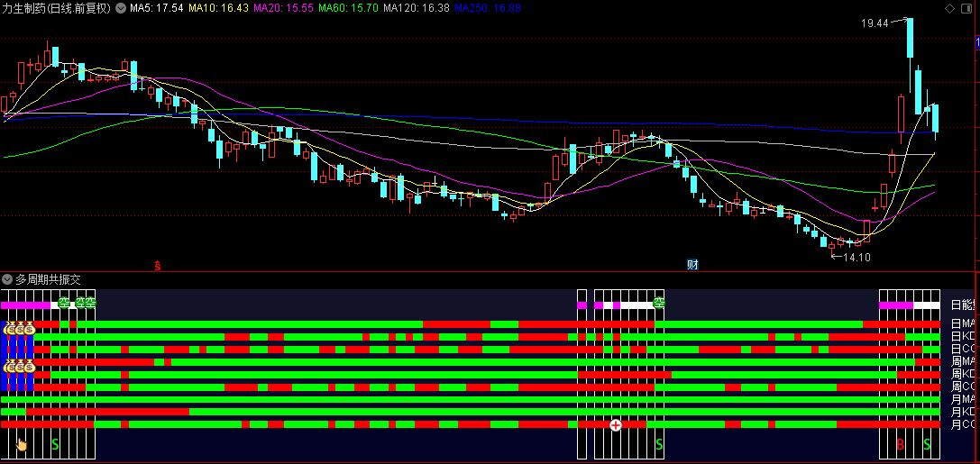Click the 周KD row label
The height and width of the screenshot is (464, 980).
(x=963, y=374)
